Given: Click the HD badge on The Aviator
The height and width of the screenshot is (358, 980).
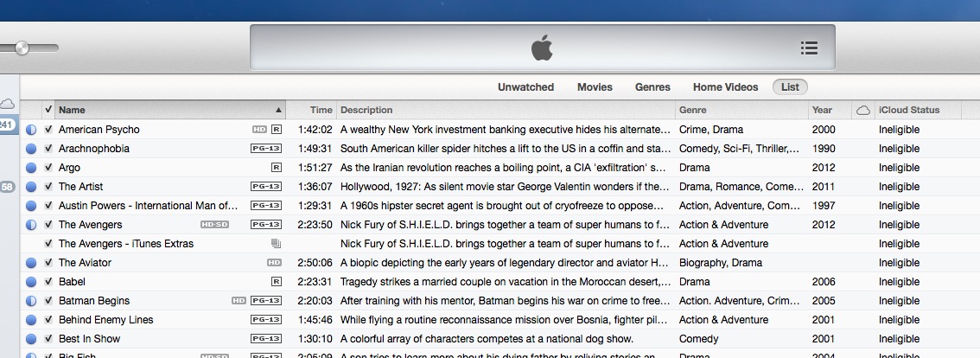Looking at the screenshot, I should (274, 263).
